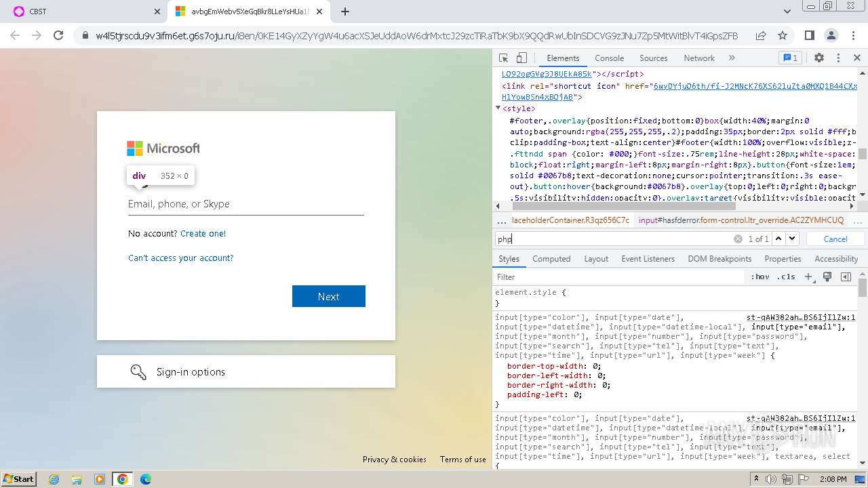Launch Internet Explorer from taskbar
The width and height of the screenshot is (868, 488).
click(x=54, y=479)
